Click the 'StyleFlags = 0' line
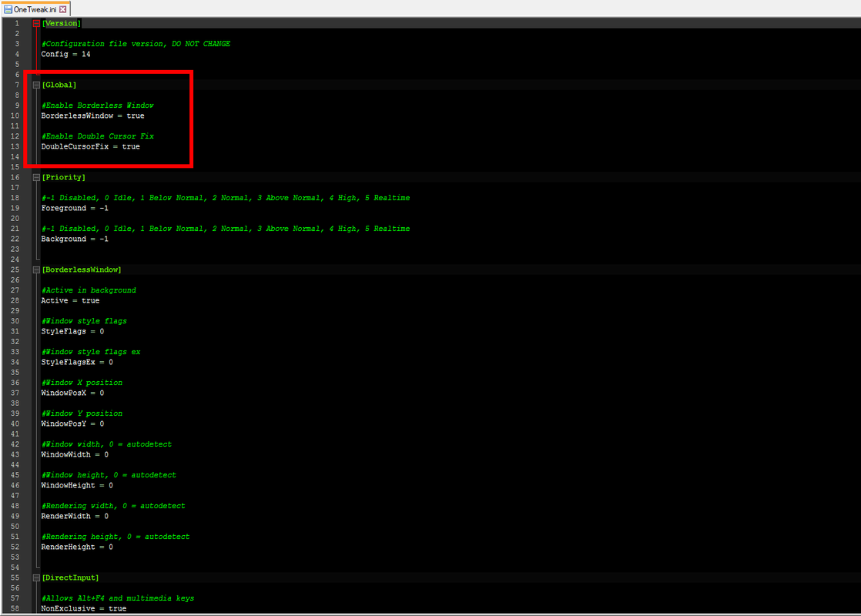Image resolution: width=861 pixels, height=616 pixels. (x=72, y=331)
